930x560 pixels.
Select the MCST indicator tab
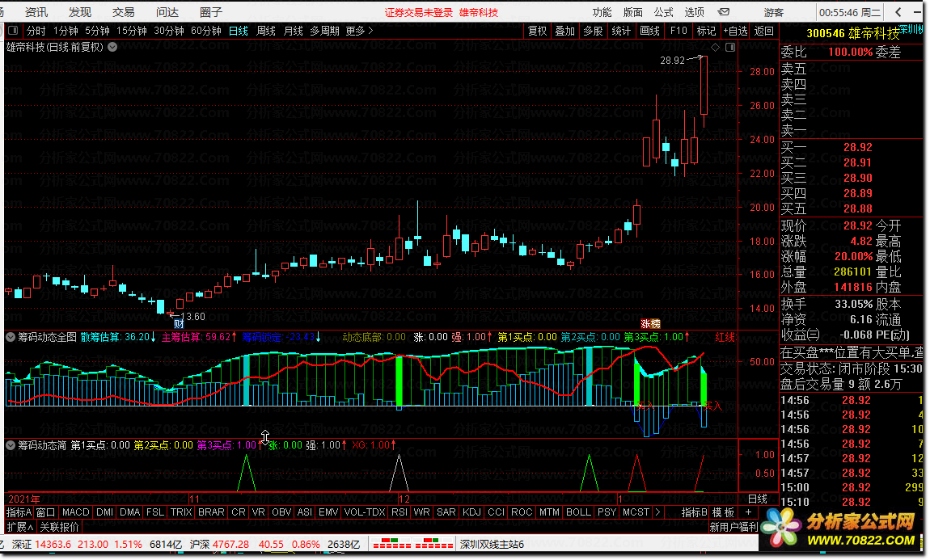636,512
